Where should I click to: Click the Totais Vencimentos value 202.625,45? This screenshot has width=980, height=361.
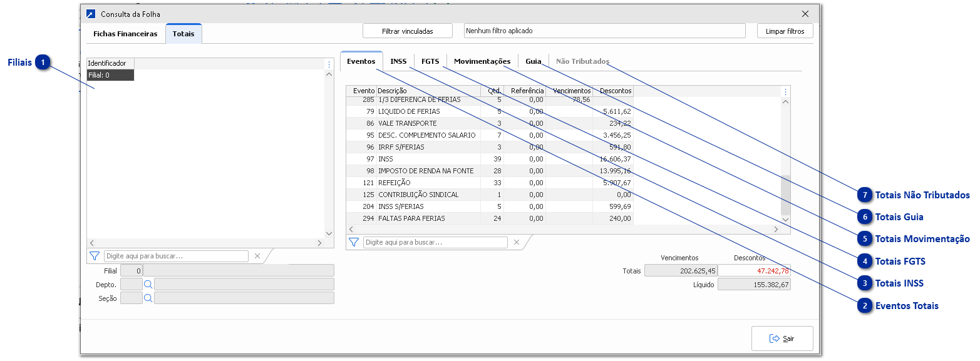(681, 271)
